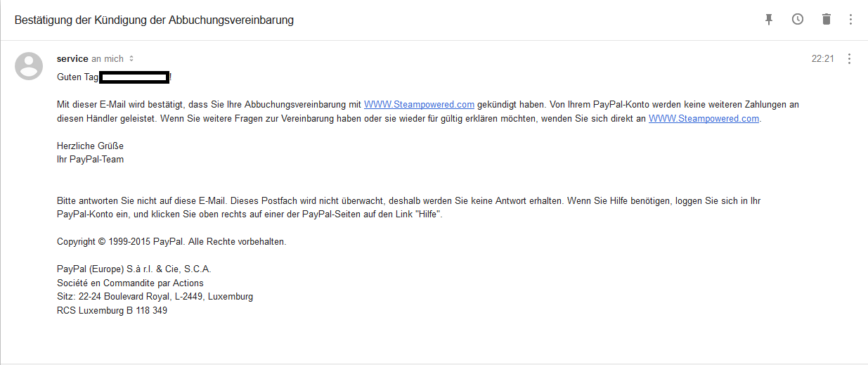
Task: Click the subject 'Bestätigung der Kündigung der Abbuchungsvereinbarung'
Action: click(x=155, y=20)
